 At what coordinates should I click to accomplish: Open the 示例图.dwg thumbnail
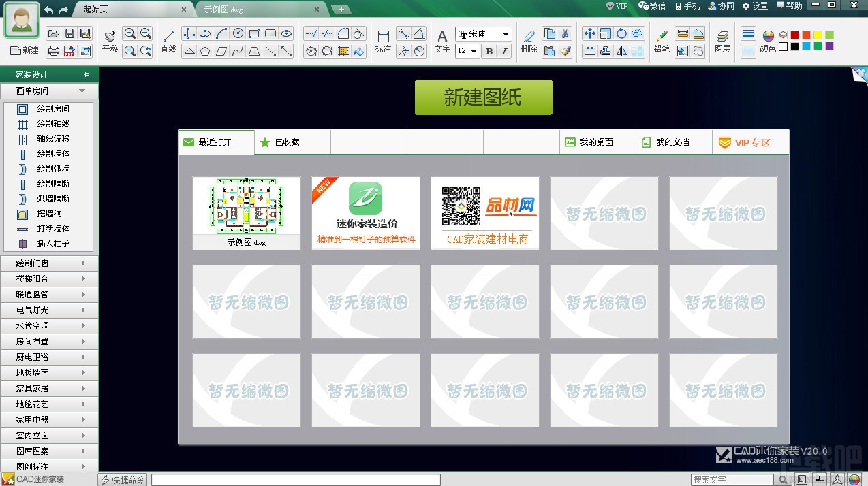click(246, 208)
